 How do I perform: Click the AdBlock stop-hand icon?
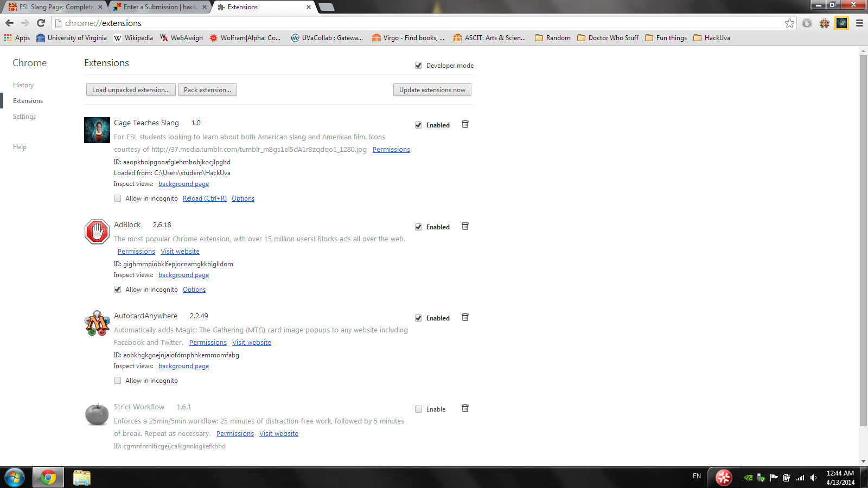tap(97, 232)
